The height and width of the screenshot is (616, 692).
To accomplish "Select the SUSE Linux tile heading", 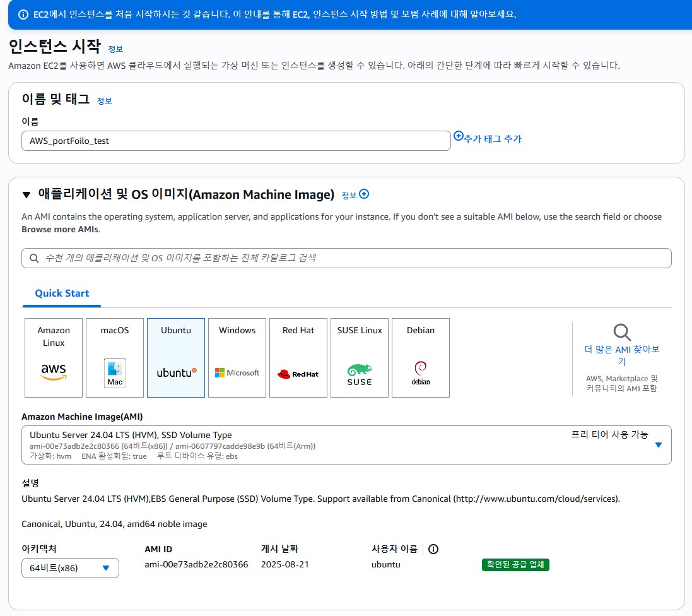I will (x=360, y=330).
